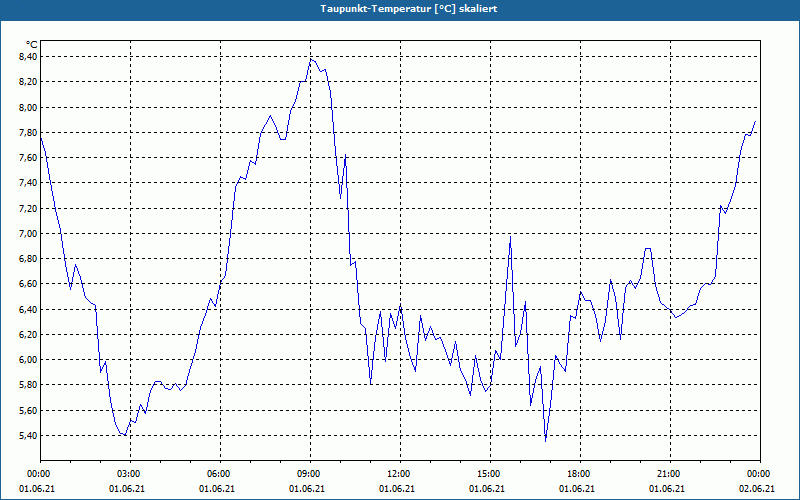Click the °C unit label
The width and height of the screenshot is (800, 500).
(32, 45)
